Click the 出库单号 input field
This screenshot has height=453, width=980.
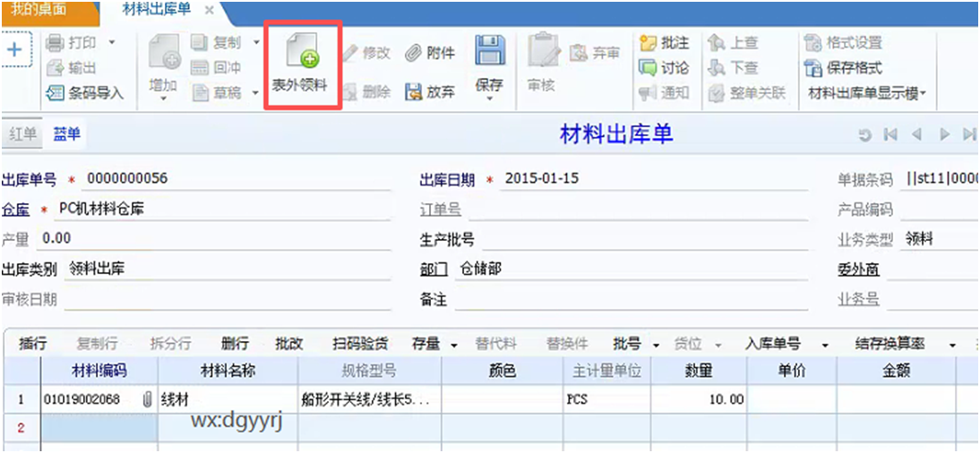pos(236,179)
